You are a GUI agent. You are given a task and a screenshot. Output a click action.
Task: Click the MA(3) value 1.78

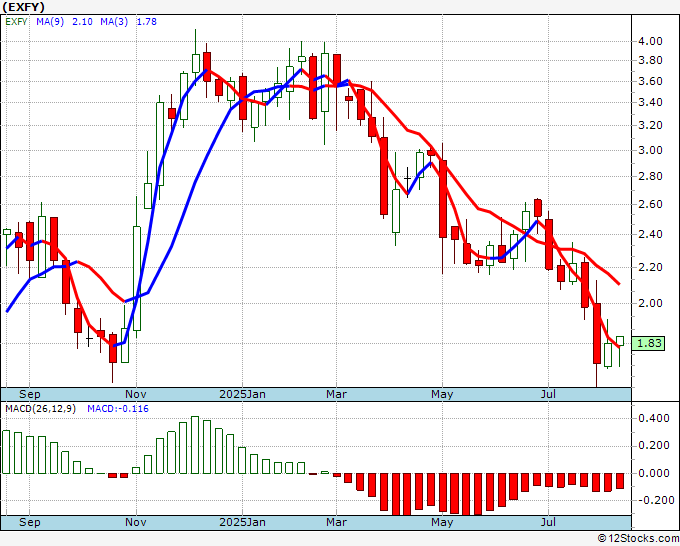click(x=147, y=22)
